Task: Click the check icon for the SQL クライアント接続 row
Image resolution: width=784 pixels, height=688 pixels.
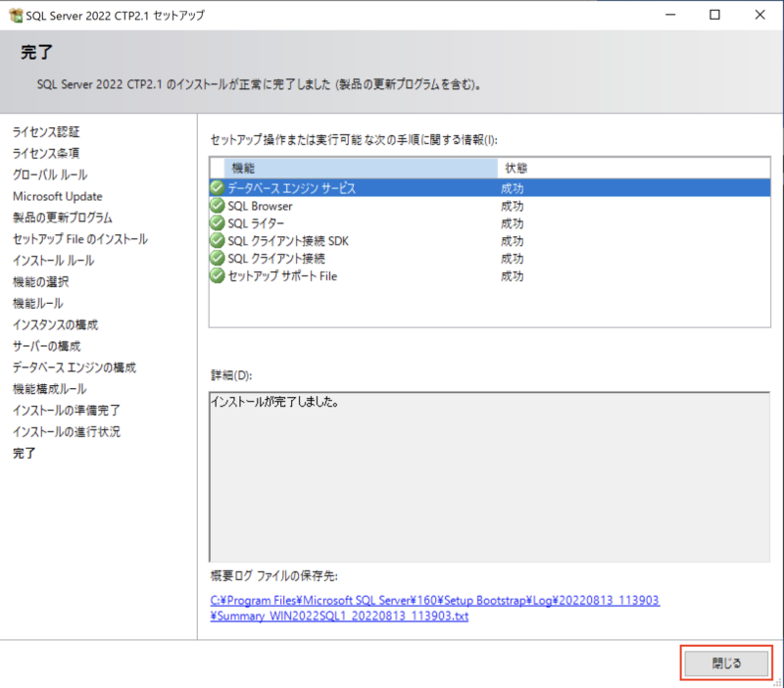Action: pos(217,258)
